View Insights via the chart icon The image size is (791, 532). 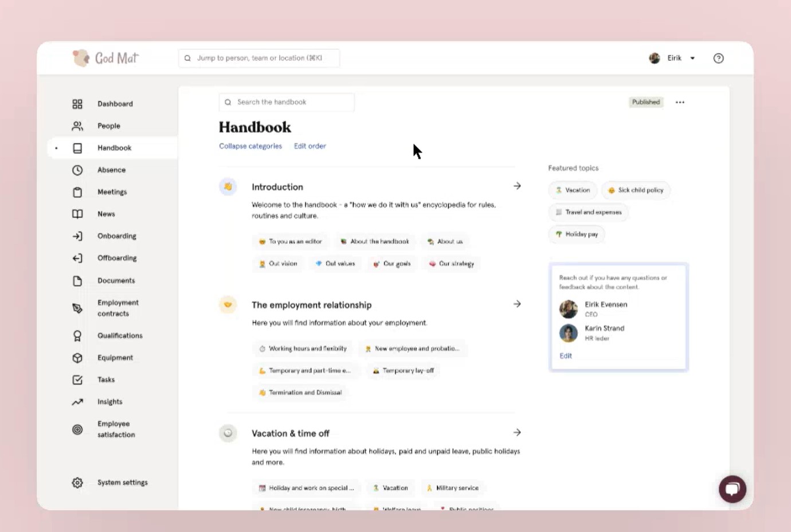pos(77,401)
